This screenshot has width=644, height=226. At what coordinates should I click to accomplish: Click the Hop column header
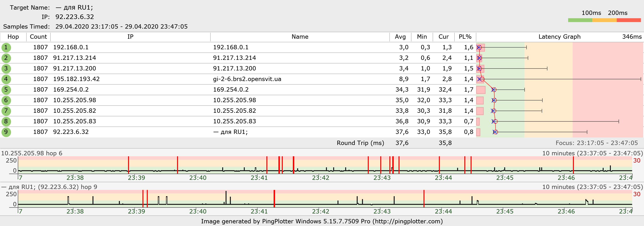13,37
